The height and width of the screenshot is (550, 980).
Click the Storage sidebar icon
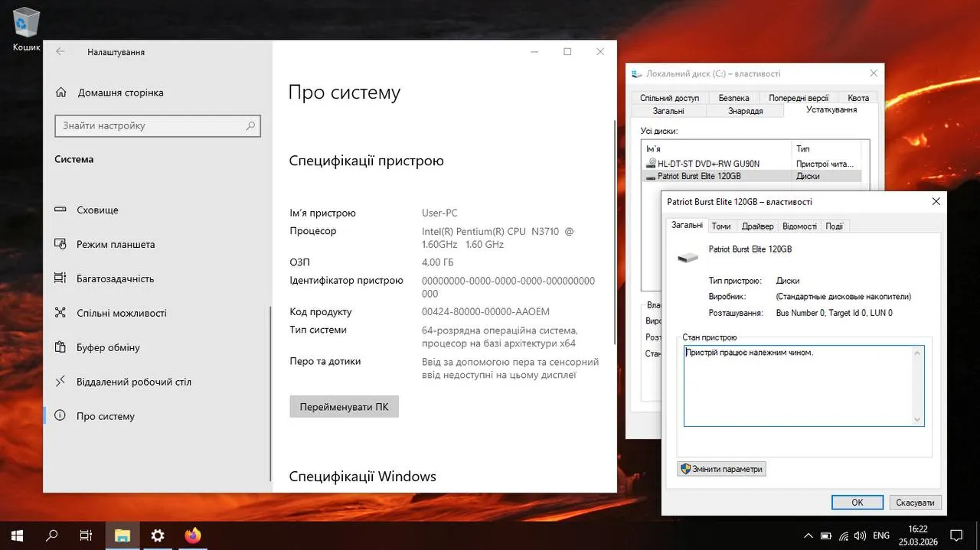point(61,210)
